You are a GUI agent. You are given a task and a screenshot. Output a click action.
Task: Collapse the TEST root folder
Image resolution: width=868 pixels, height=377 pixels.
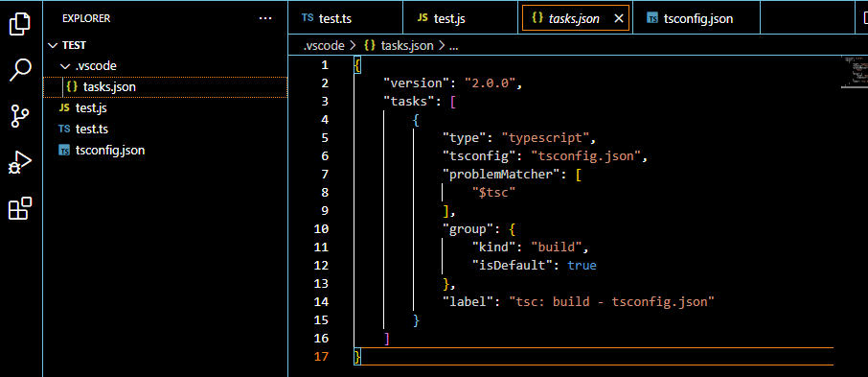coord(53,45)
